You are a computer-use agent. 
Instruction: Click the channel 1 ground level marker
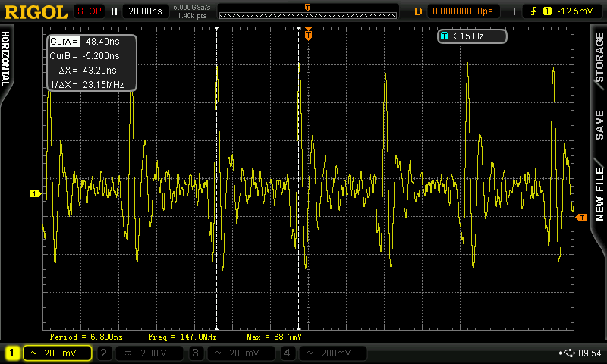pos(36,194)
